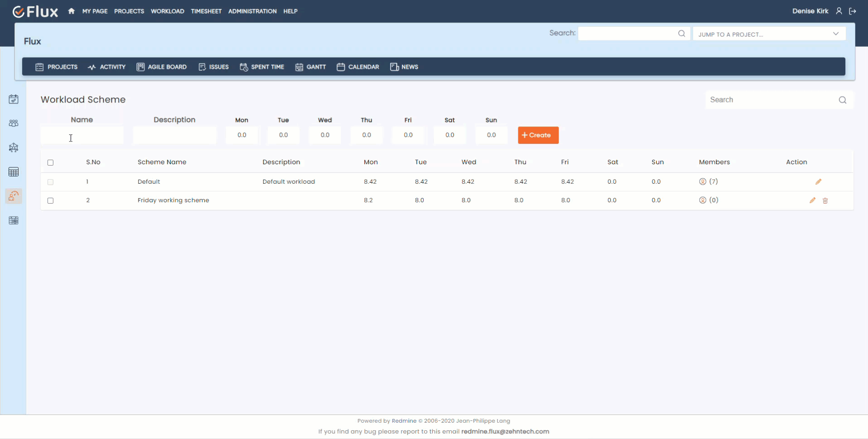Check the Friday working scheme row checkbox
This screenshot has width=868, height=439.
point(50,200)
